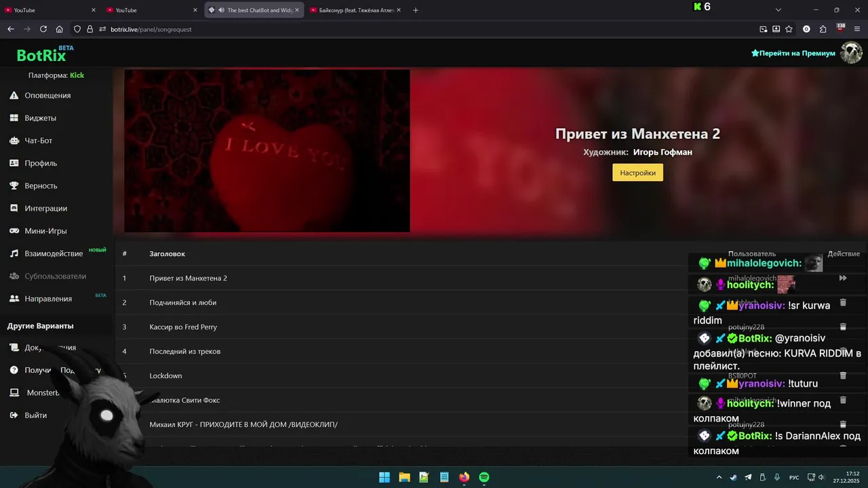Screen dimensions: 868x488
Task: List all tabs dropdown arrow
Action: (778, 10)
